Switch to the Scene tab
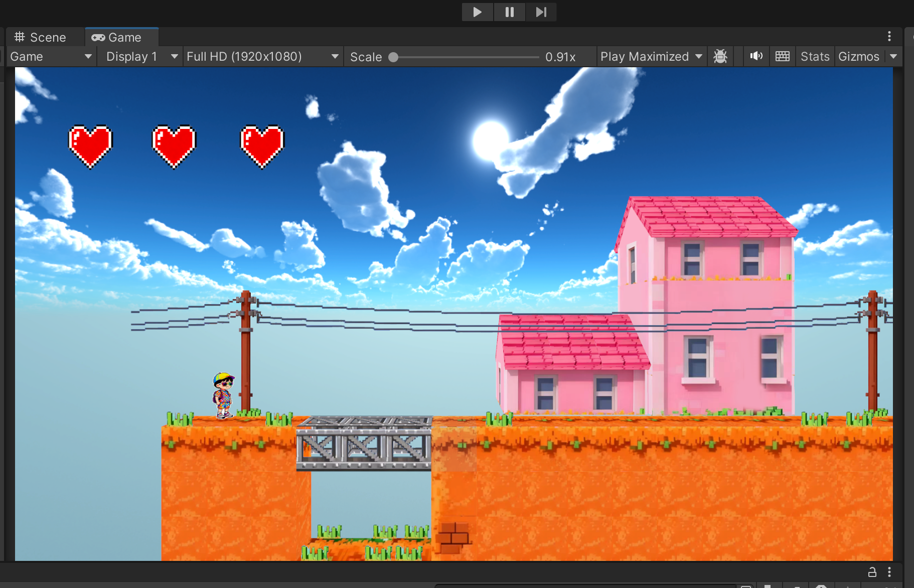This screenshot has height=588, width=914. [x=41, y=38]
